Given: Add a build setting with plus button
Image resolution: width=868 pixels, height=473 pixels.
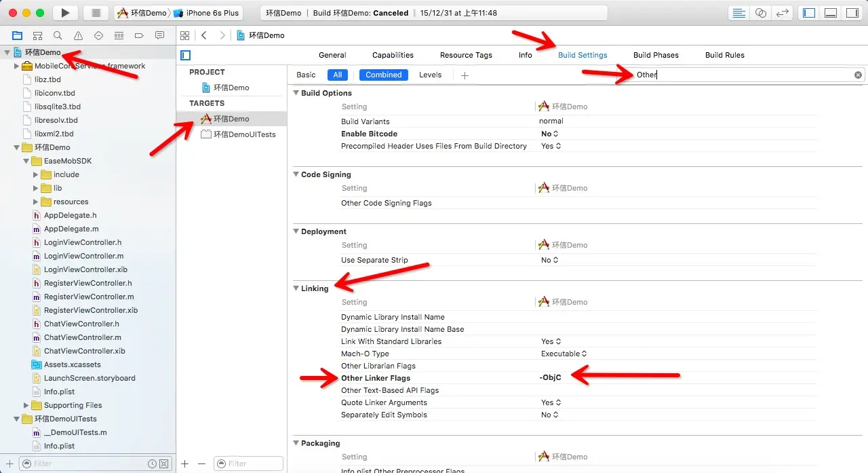Looking at the screenshot, I should [x=465, y=75].
